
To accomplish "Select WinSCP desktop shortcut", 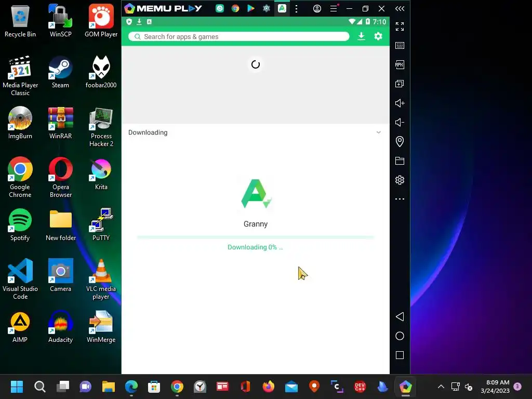I will pos(60,21).
